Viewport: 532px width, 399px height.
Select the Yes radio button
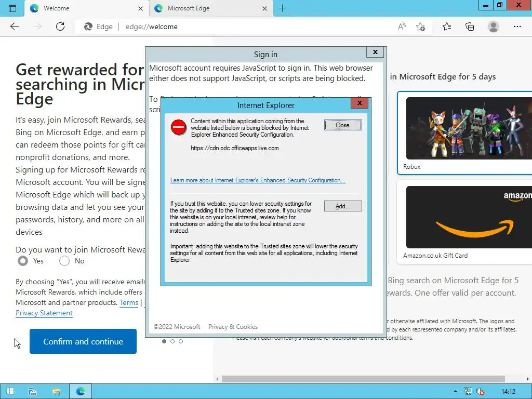[23, 261]
